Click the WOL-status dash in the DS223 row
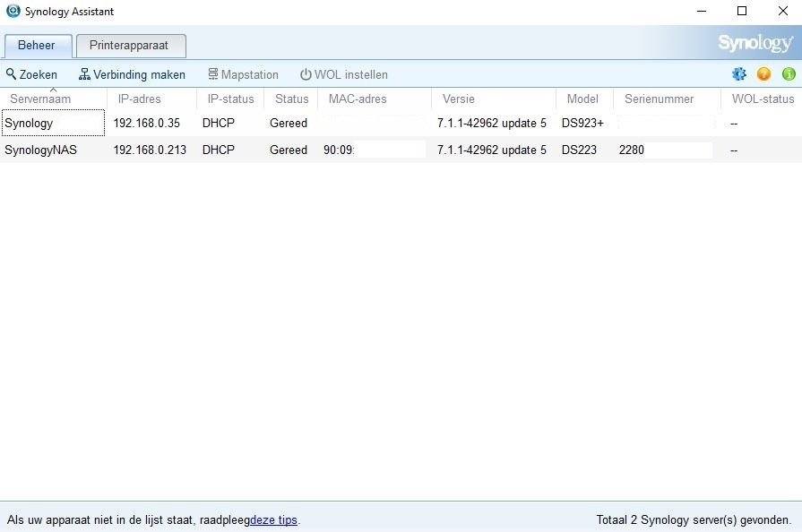Viewport: 802px width, 532px height. tap(734, 150)
